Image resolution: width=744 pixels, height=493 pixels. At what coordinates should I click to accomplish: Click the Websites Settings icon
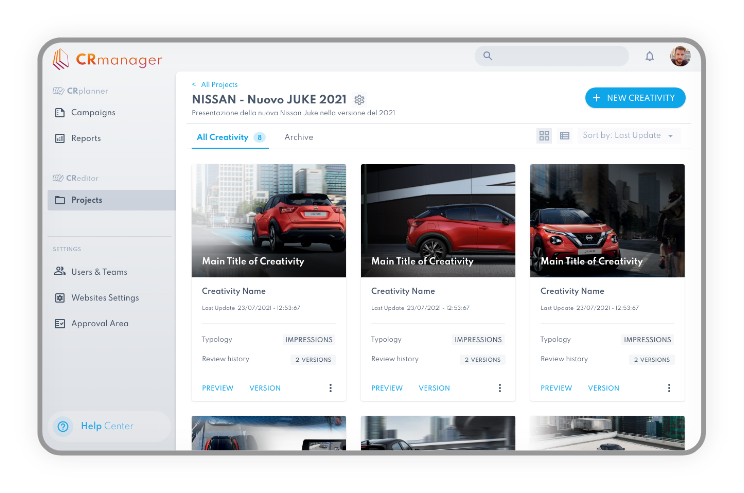click(60, 298)
